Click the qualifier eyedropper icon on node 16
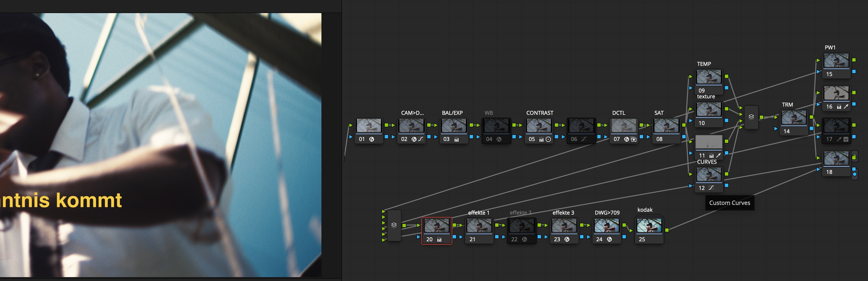This screenshot has height=281, width=868. click(x=846, y=107)
